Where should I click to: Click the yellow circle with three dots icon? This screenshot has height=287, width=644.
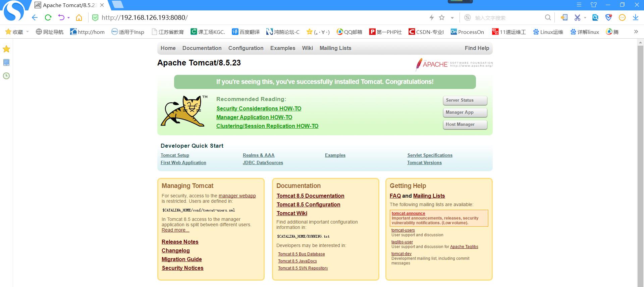622,17
